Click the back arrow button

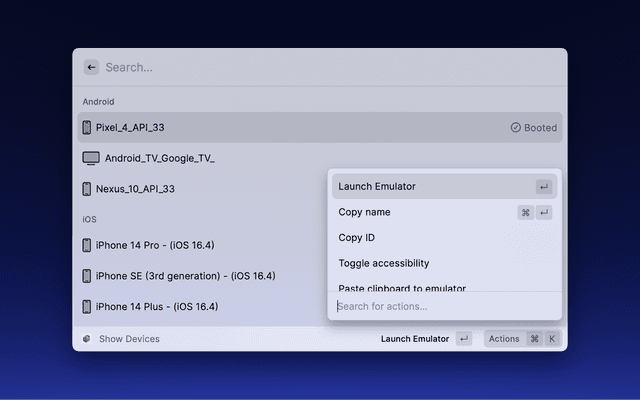(x=91, y=67)
